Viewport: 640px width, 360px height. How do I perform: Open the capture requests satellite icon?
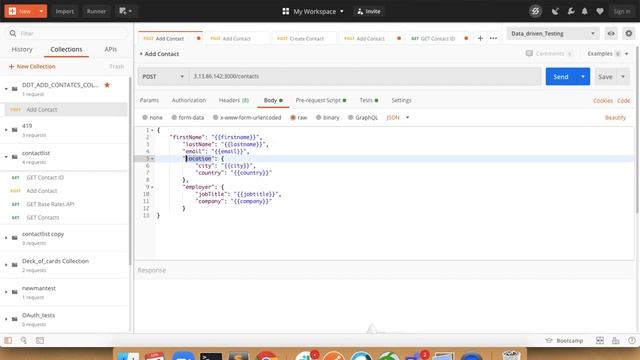[x=555, y=11]
